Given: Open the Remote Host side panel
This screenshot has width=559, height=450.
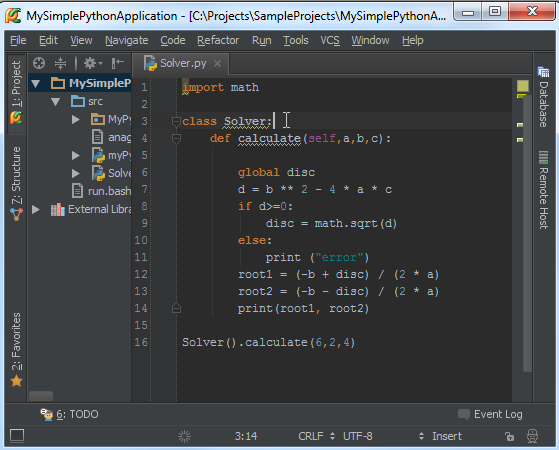Looking at the screenshot, I should 543,190.
